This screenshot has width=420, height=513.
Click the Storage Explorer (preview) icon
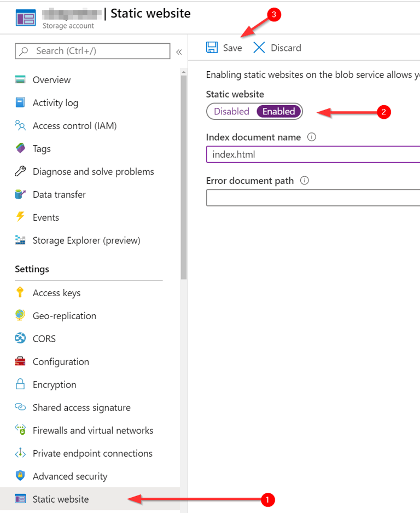pos(20,240)
